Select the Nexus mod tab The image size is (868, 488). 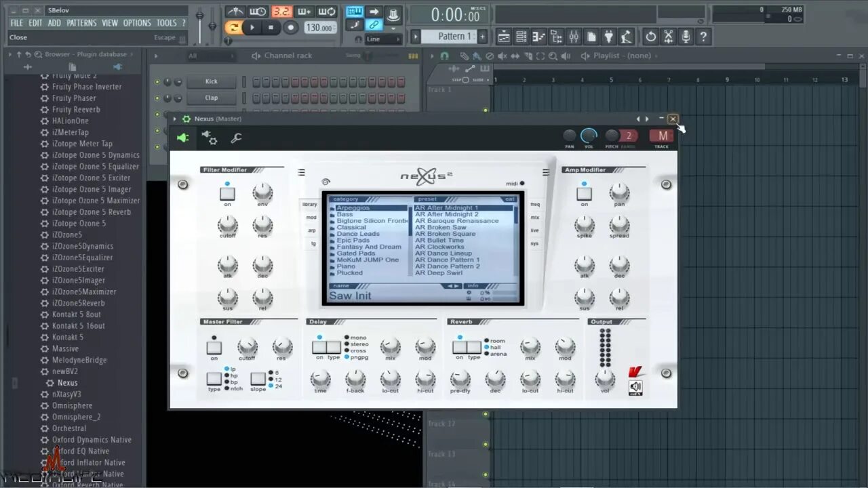(311, 218)
